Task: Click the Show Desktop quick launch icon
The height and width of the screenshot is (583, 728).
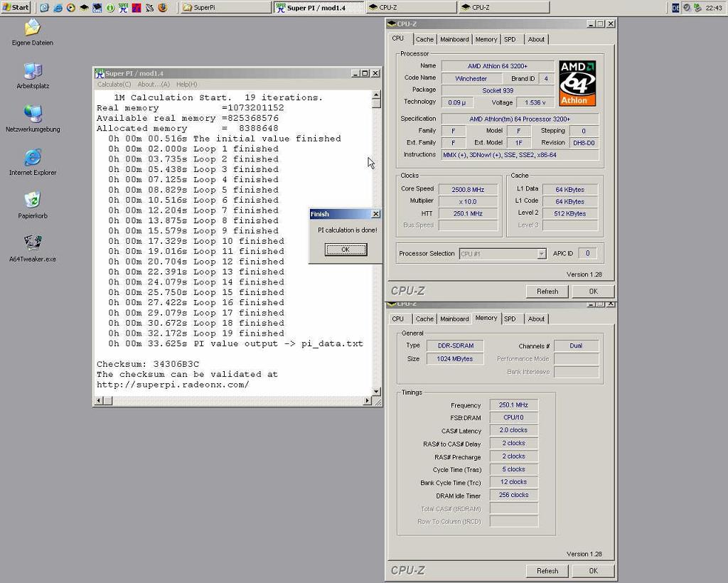Action: 45,7
